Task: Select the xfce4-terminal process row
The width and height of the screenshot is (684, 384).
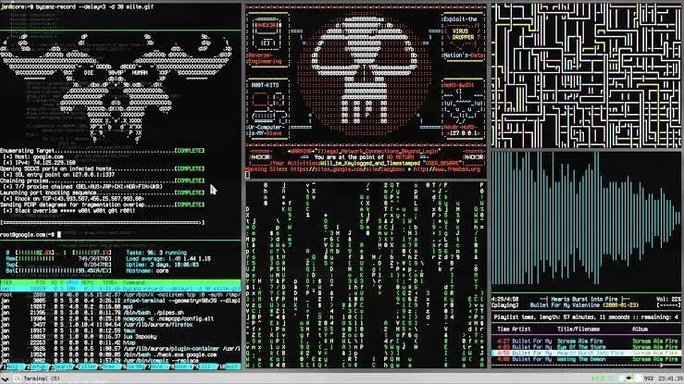Action: pos(120,301)
